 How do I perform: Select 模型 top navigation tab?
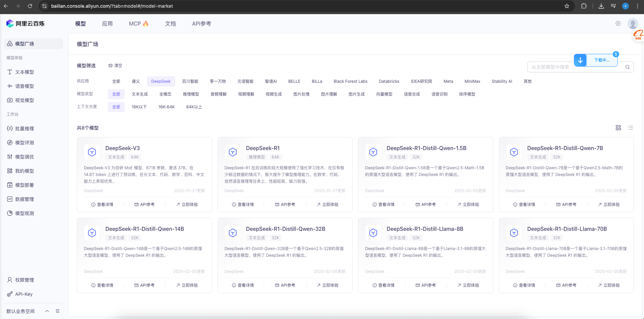tap(80, 24)
